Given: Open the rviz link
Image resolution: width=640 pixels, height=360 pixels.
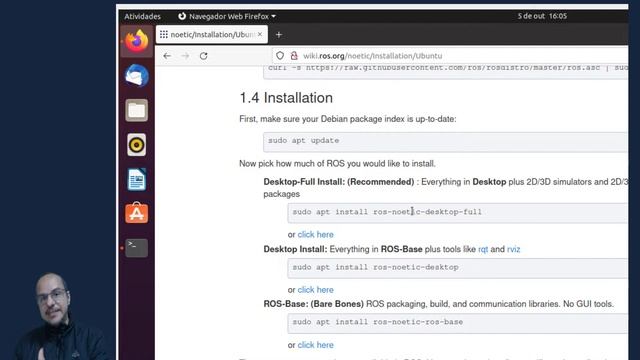Looking at the screenshot, I should pyautogui.click(x=513, y=249).
